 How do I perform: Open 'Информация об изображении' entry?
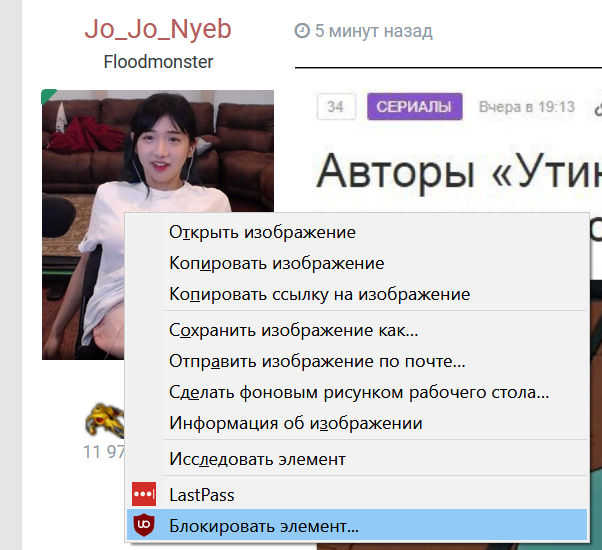(x=357, y=423)
